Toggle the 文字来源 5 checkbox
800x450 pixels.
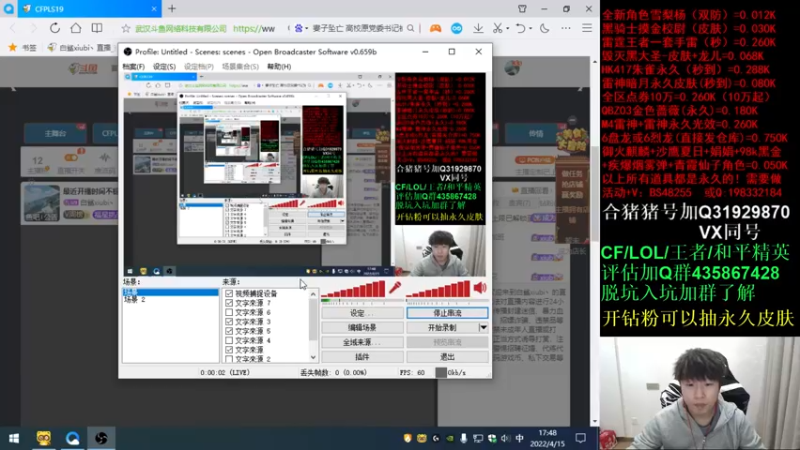[x=229, y=331]
